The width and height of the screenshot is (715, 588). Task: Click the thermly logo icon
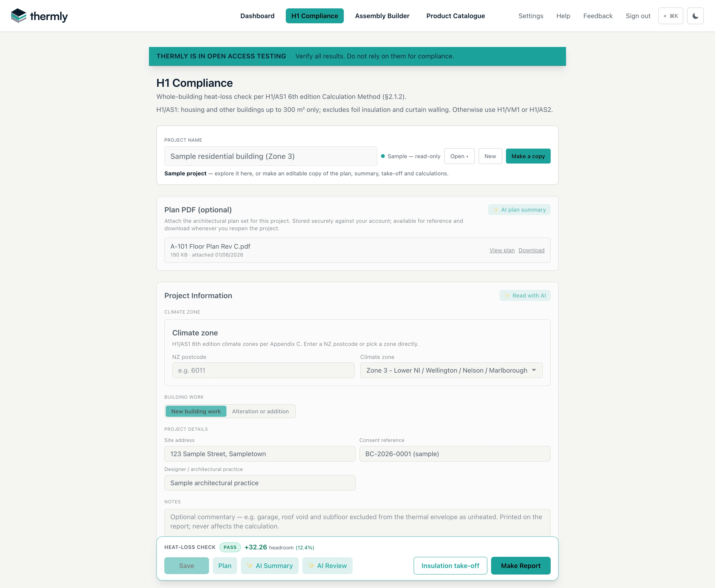19,16
